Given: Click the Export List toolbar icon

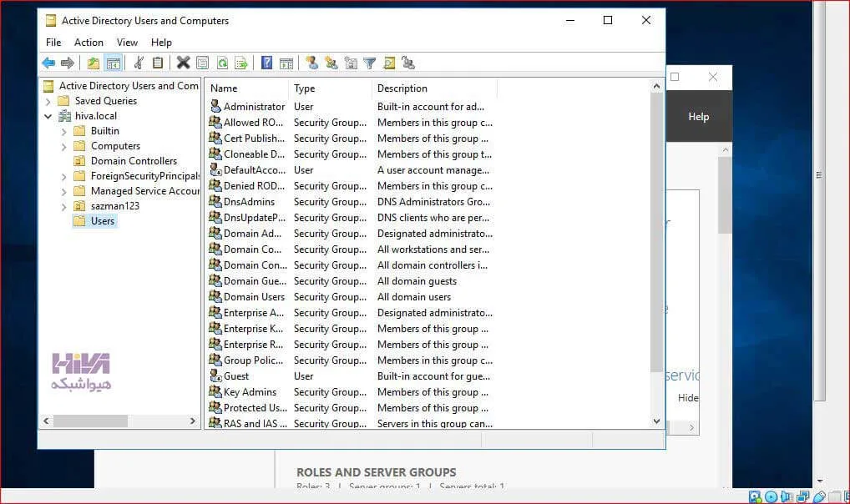Looking at the screenshot, I should (x=241, y=63).
